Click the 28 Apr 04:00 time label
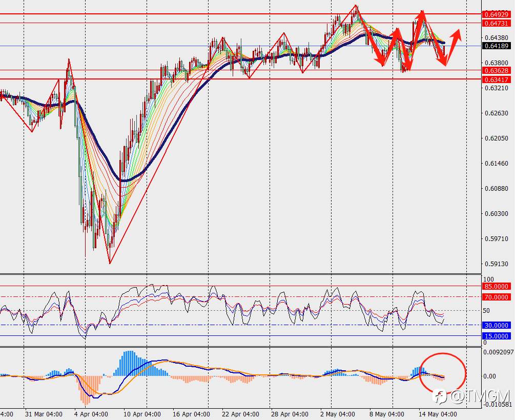This screenshot has height=420, width=515. pos(290,414)
